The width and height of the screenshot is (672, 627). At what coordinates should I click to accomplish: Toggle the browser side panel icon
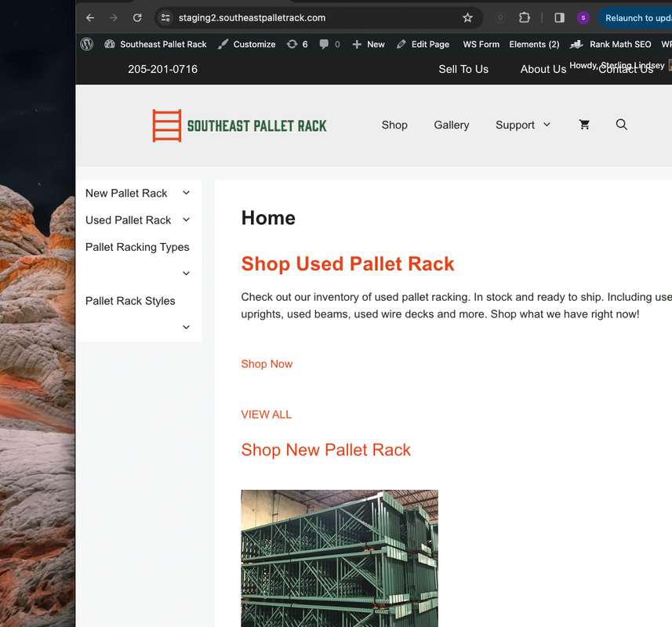[x=559, y=18]
